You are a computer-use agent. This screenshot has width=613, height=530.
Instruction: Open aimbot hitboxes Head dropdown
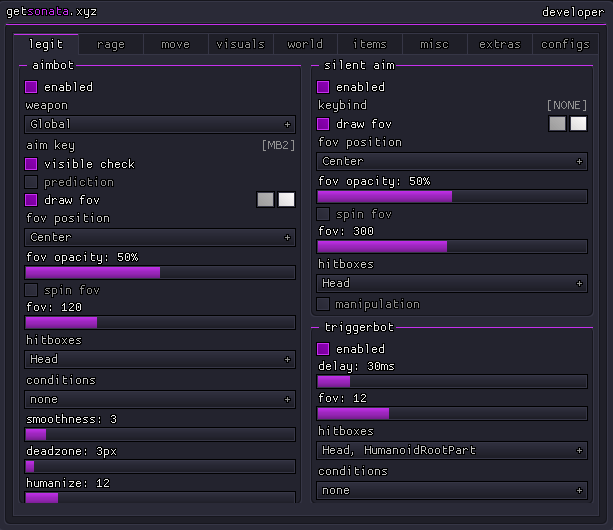pos(160,359)
